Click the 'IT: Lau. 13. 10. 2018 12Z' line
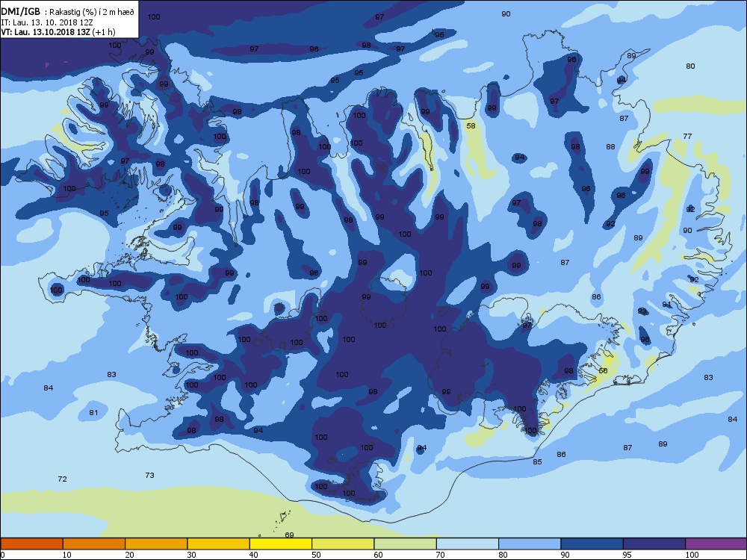The height and width of the screenshot is (560, 747). coord(46,22)
